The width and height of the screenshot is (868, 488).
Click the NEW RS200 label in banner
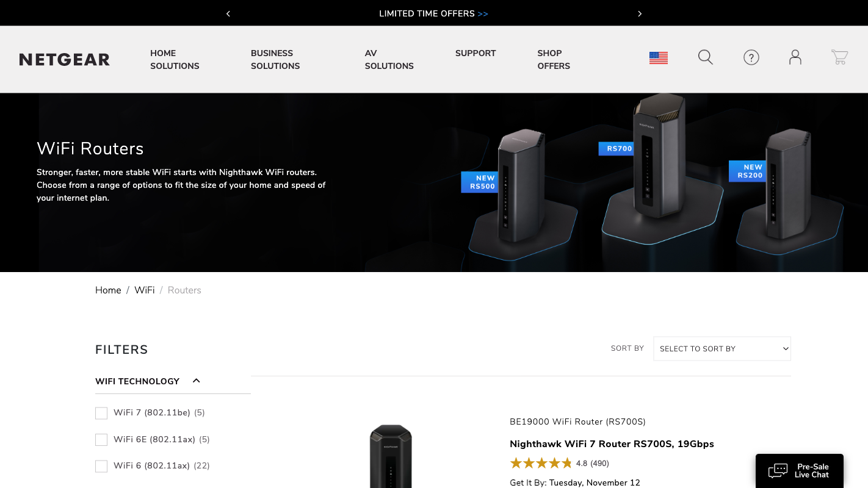747,171
